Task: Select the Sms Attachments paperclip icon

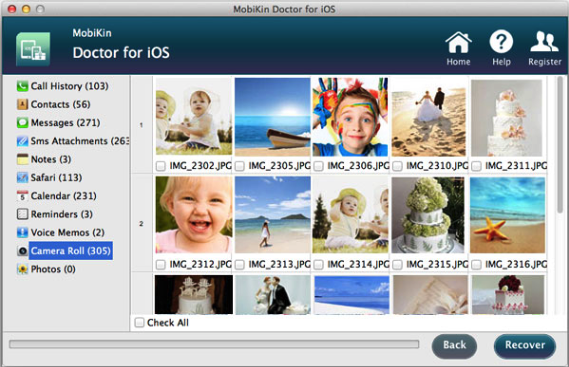Action: 22,141
